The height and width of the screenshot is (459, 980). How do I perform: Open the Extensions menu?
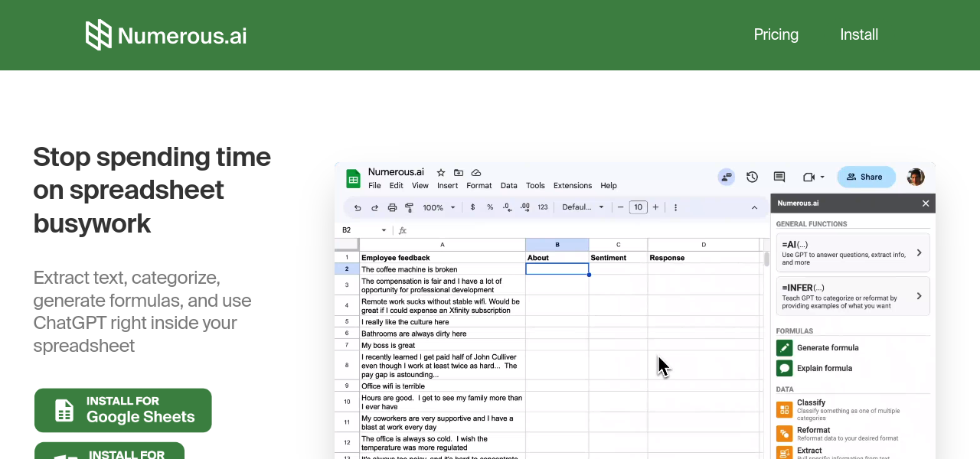tap(572, 186)
